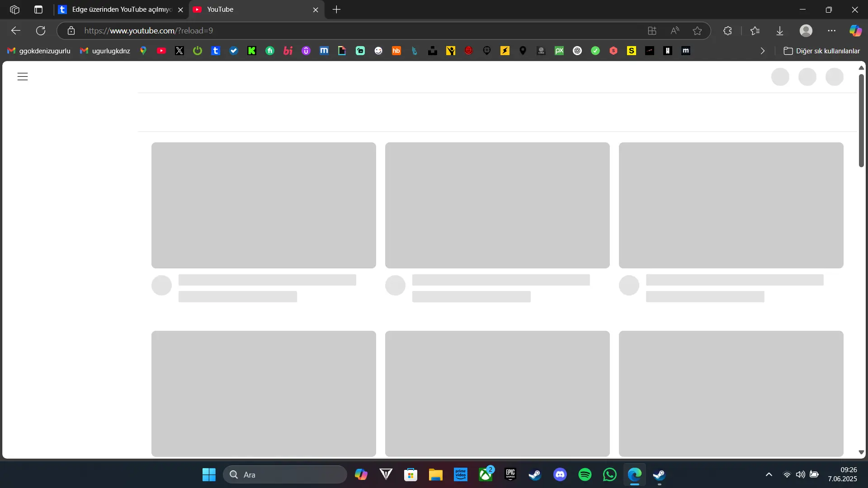868x488 pixels.
Task: Add this page to favorites with star
Action: point(697,31)
